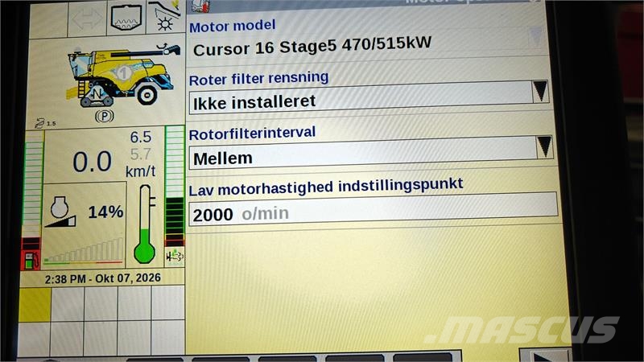Image resolution: width=644 pixels, height=362 pixels.
Task: Tap the tractor icon in title bar
Action: (x=201, y=6)
